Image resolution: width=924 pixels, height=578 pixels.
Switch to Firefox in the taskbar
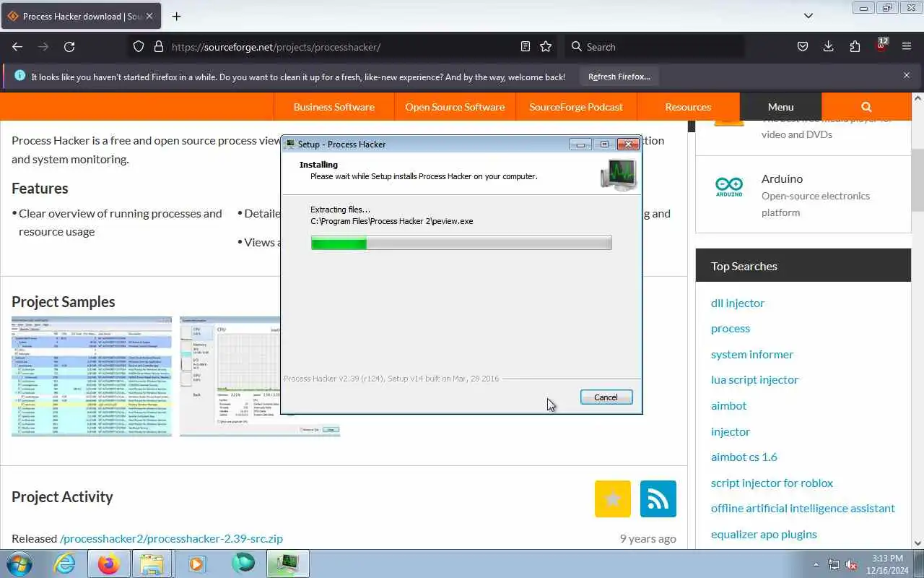(109, 564)
